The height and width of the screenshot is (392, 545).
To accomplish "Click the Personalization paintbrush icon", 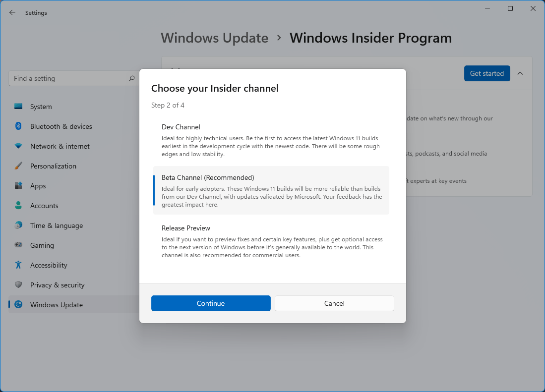I will click(x=18, y=166).
